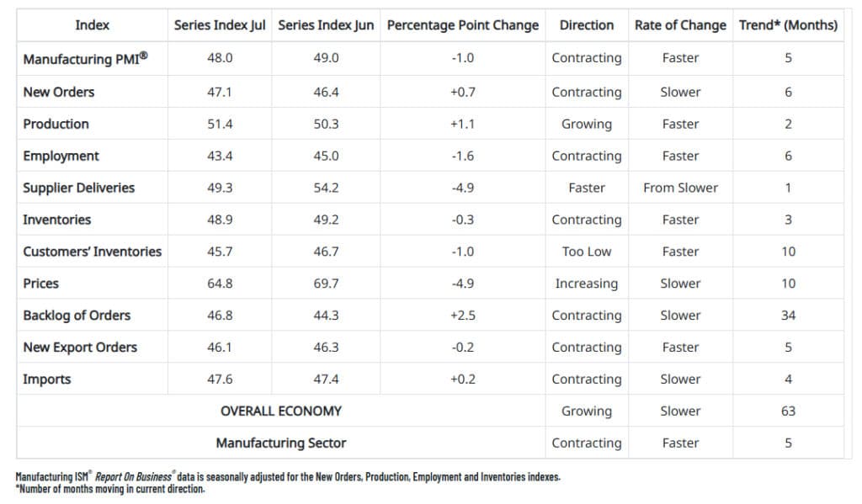
Task: Select the Customers' Inventories row label
Action: [x=93, y=252]
